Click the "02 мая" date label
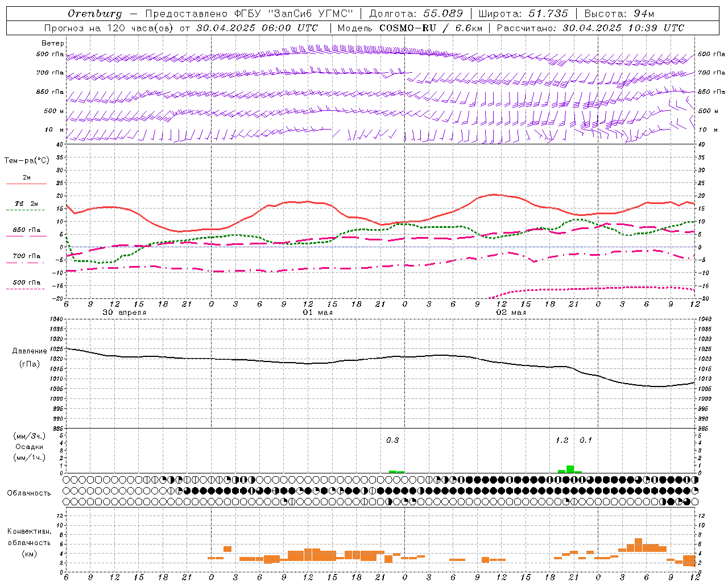This screenshot has height=582, width=728. tap(511, 313)
